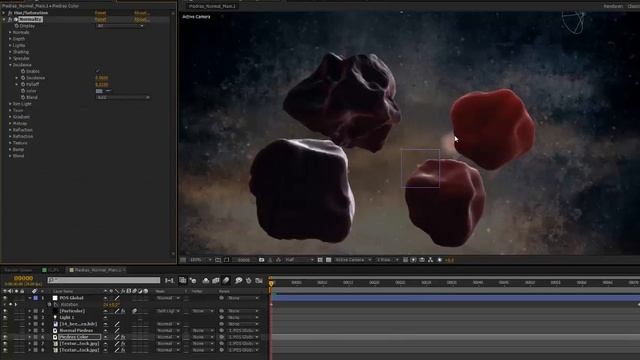Open the Display dropdown in effect controls
The width and height of the screenshot is (640, 360).
(x=120, y=26)
